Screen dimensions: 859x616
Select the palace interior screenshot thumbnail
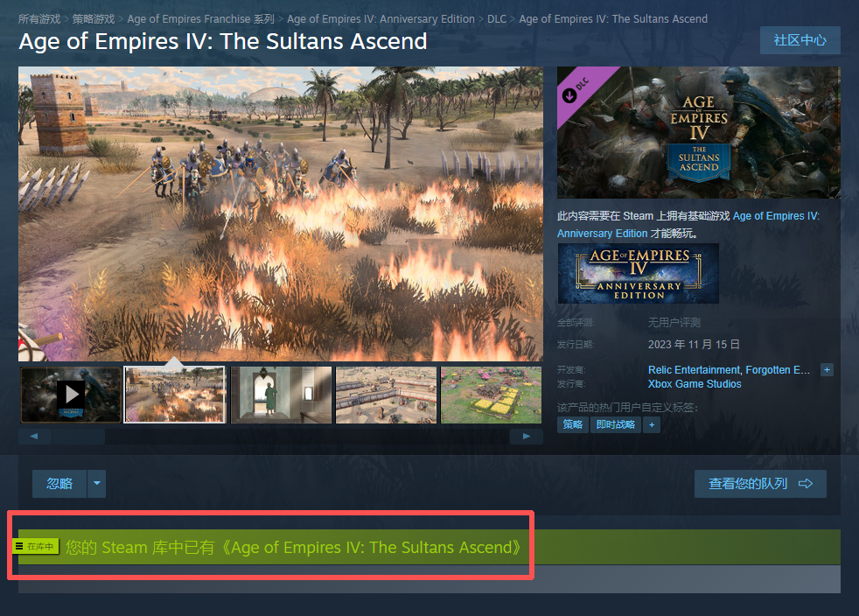tap(281, 395)
